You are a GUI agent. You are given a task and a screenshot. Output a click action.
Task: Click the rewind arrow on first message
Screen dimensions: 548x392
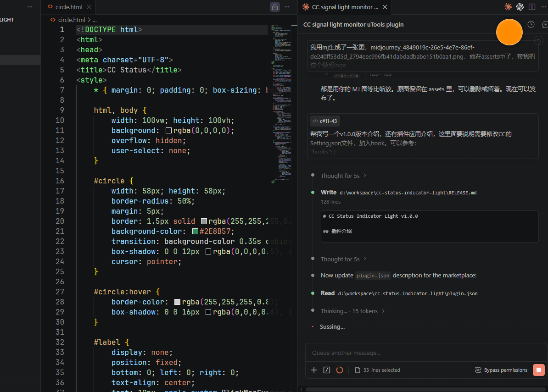click(539, 41)
